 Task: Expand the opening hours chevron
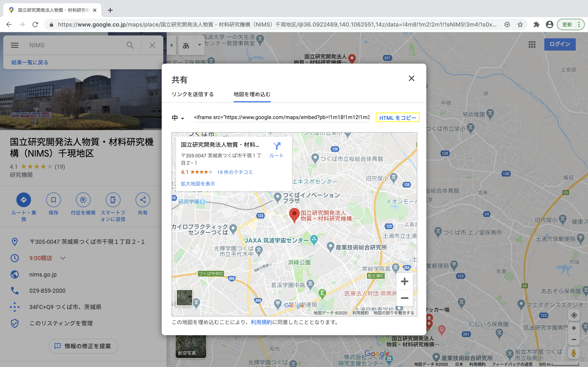click(x=63, y=258)
